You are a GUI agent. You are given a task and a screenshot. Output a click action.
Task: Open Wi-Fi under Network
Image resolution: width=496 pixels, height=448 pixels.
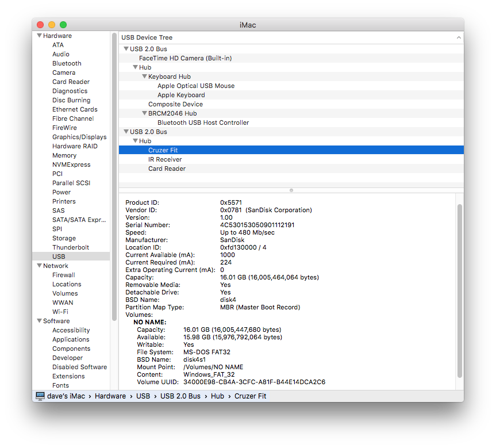pyautogui.click(x=60, y=312)
